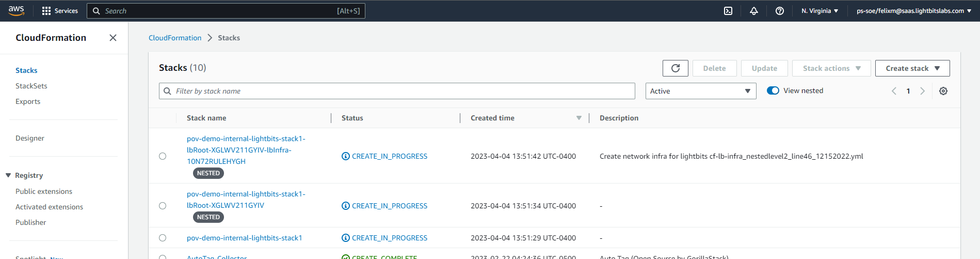Click the Stacks breadcrumb text
The image size is (980, 259).
pos(229,38)
